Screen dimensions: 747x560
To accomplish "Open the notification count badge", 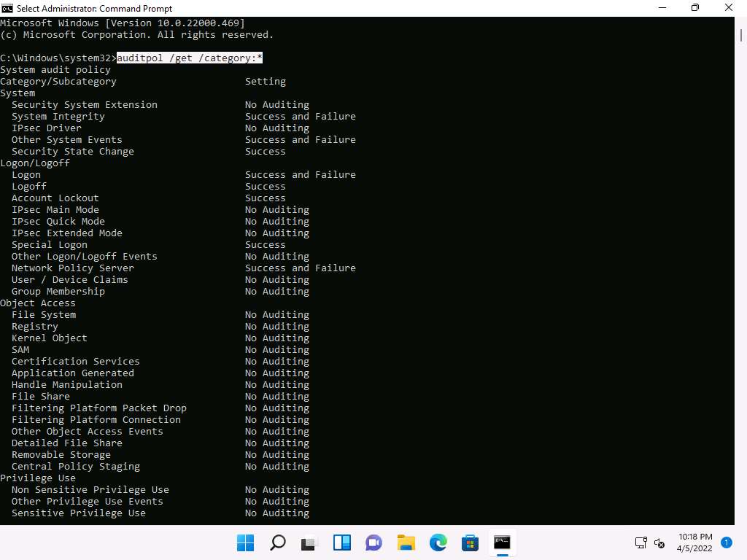I will [726, 542].
